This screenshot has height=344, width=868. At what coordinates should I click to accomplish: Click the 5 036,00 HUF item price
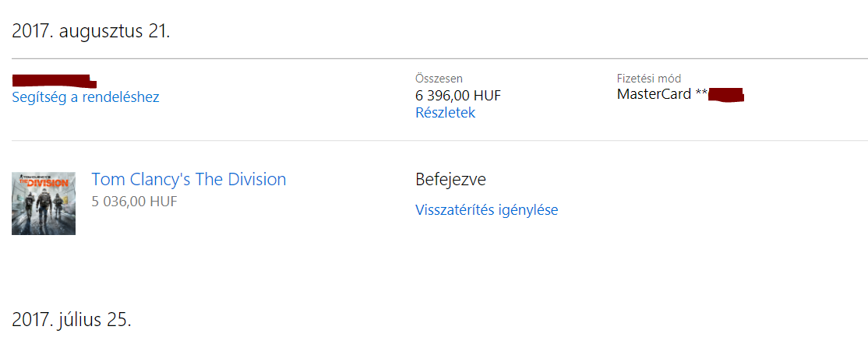[134, 202]
